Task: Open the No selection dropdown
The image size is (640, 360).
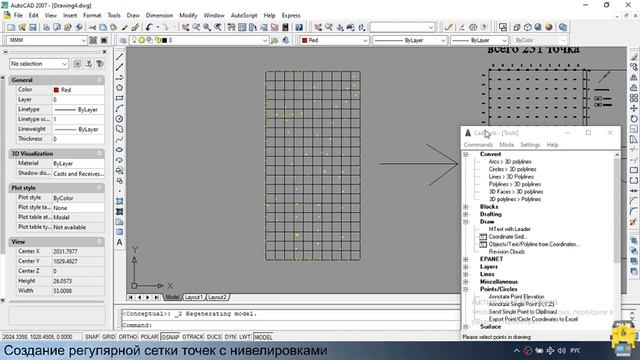Action: tap(64, 64)
